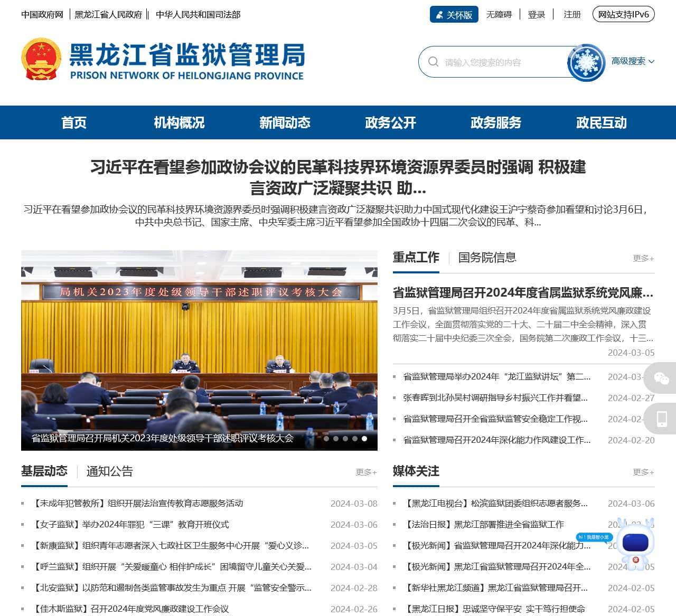Image resolution: width=676 pixels, height=616 pixels.
Task: Click the mobile version icon in right sidebar
Action: 662,419
